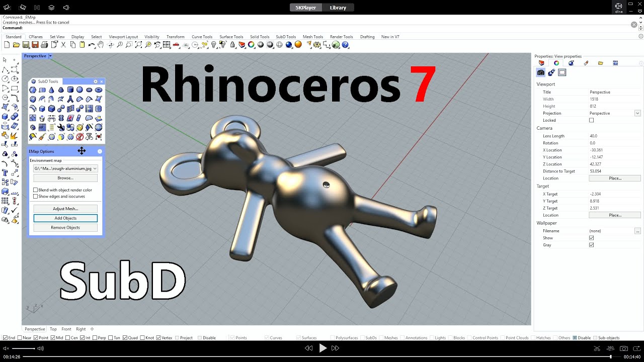The width and height of the screenshot is (644, 362).
Task: Click the light bulb Hide objects icon
Action: (213, 45)
